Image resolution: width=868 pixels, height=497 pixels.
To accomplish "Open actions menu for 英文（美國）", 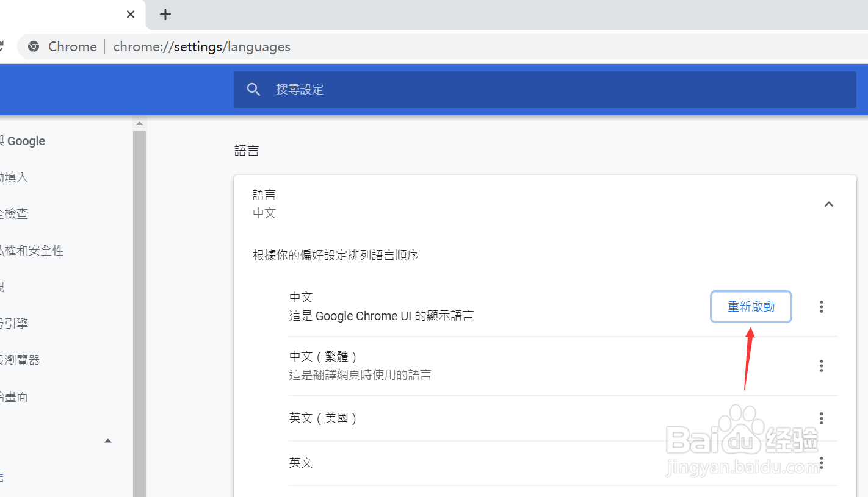I will pyautogui.click(x=822, y=418).
